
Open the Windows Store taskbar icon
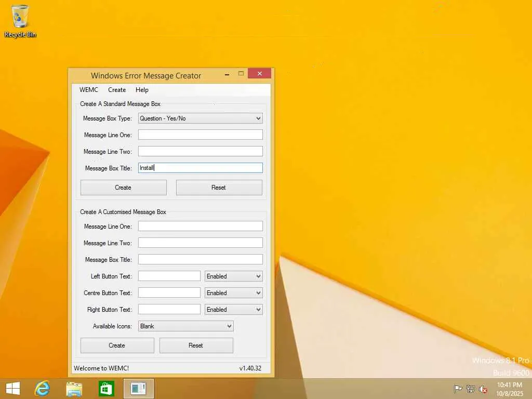tap(106, 389)
